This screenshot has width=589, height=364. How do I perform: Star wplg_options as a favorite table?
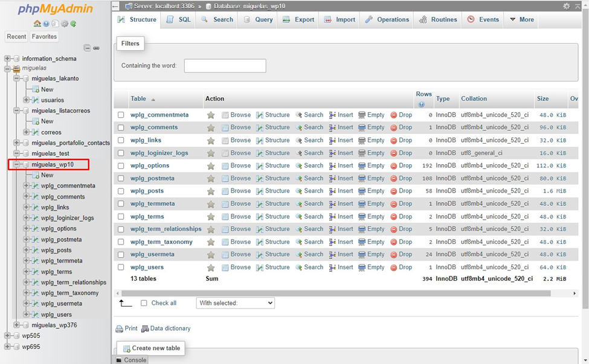point(211,166)
